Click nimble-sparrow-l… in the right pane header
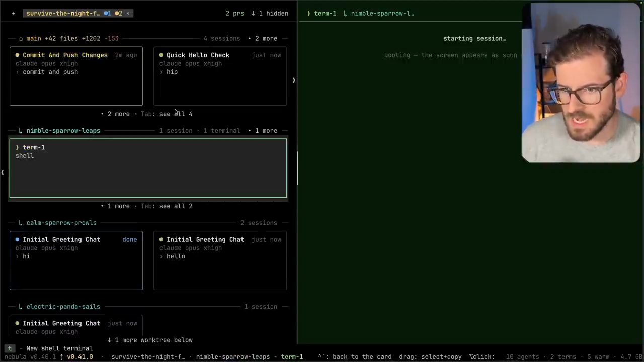Screen dimensions: 644x362 382,14
